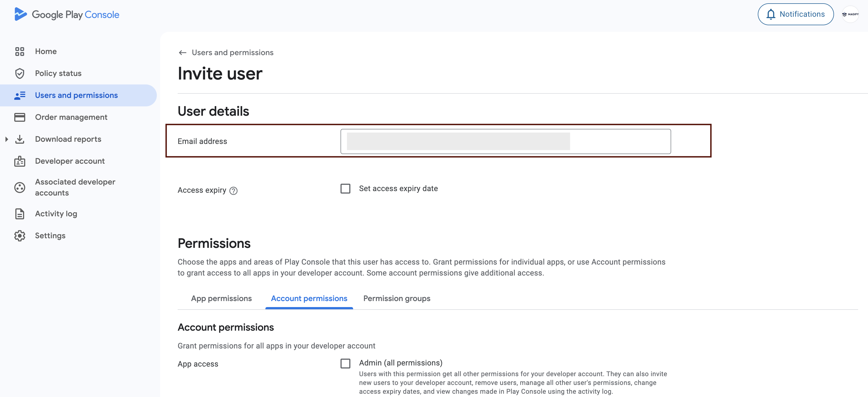Check Admin (all permissions)

point(345,364)
